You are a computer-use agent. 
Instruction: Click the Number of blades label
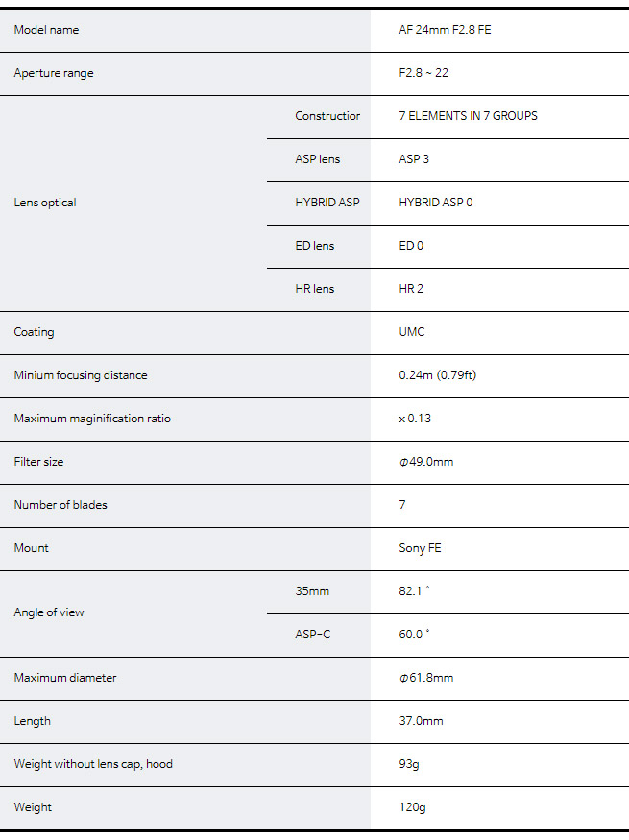click(x=60, y=505)
